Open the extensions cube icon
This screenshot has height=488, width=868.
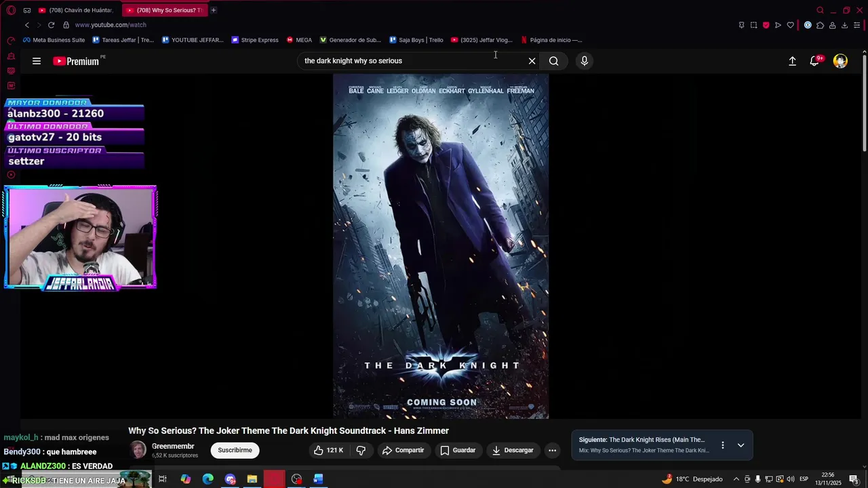click(x=820, y=25)
